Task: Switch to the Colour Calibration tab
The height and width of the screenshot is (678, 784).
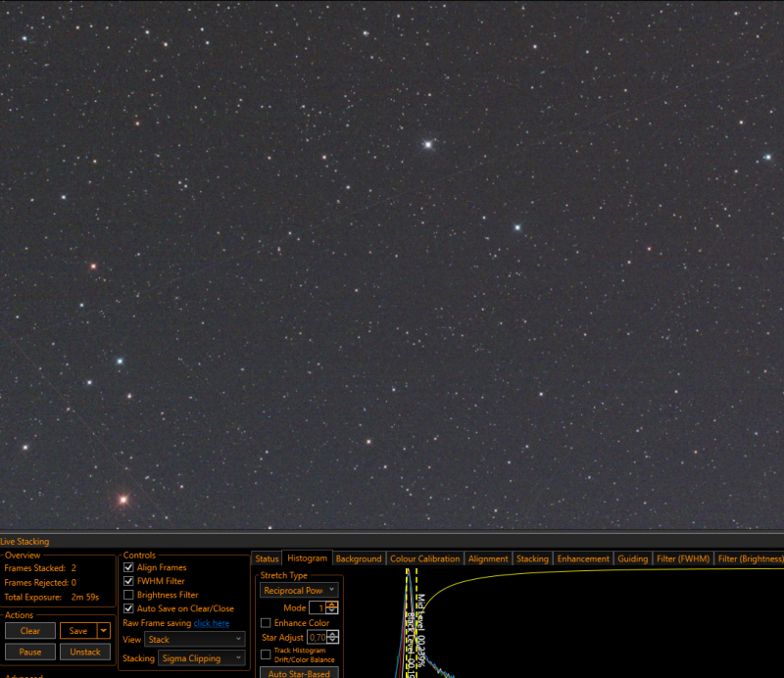Action: pyautogui.click(x=424, y=558)
